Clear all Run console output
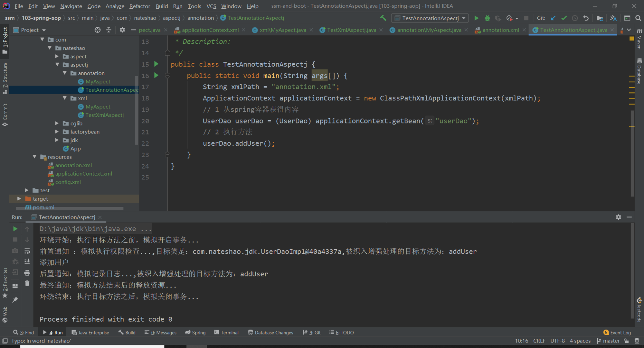The image size is (644, 348). [27, 283]
